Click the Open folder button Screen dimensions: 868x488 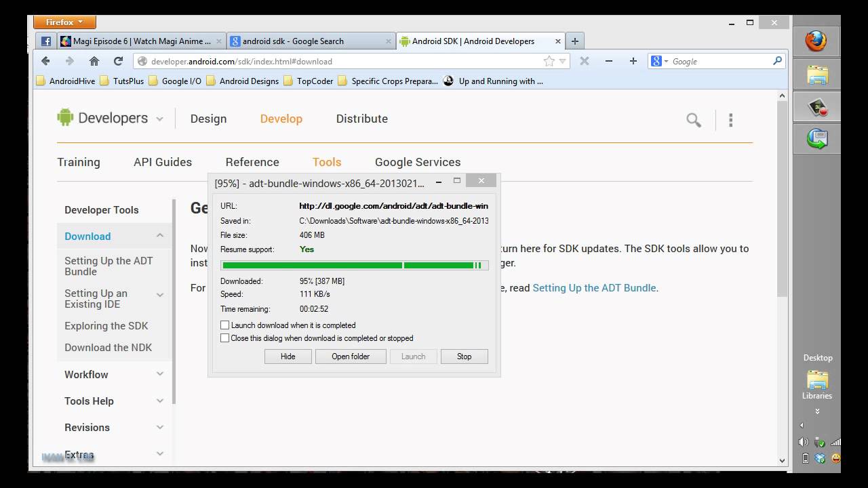[x=351, y=357]
